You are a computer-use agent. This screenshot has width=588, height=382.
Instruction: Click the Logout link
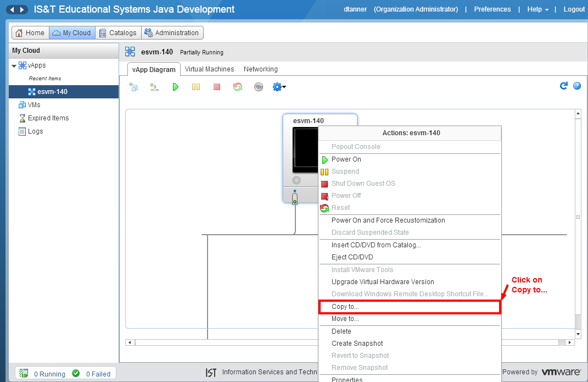[574, 9]
